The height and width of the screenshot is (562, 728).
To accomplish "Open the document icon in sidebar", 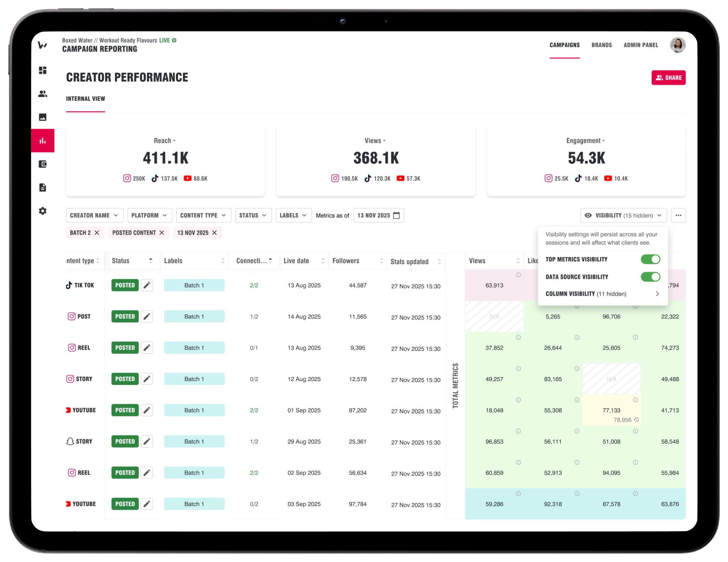I will click(x=43, y=187).
